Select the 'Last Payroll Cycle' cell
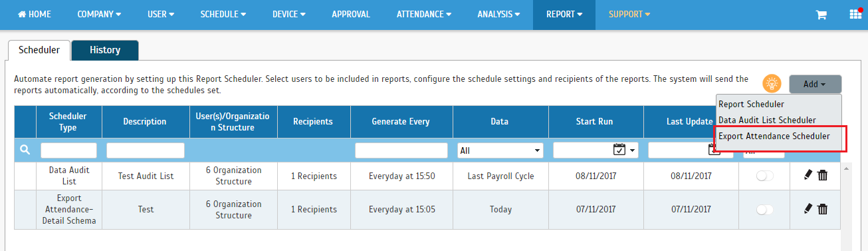This screenshot has height=251, width=868. click(x=500, y=176)
